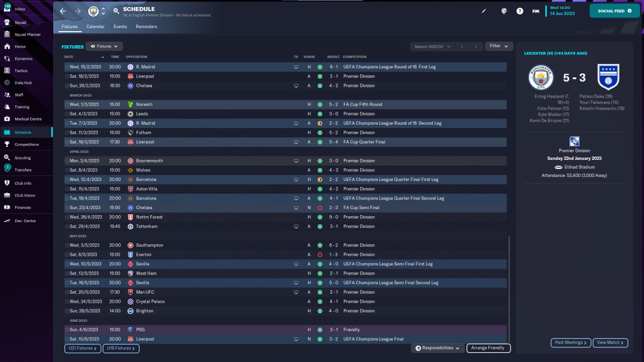
Task: Select the FA Cup Semi Final row
Action: [x=285, y=208]
